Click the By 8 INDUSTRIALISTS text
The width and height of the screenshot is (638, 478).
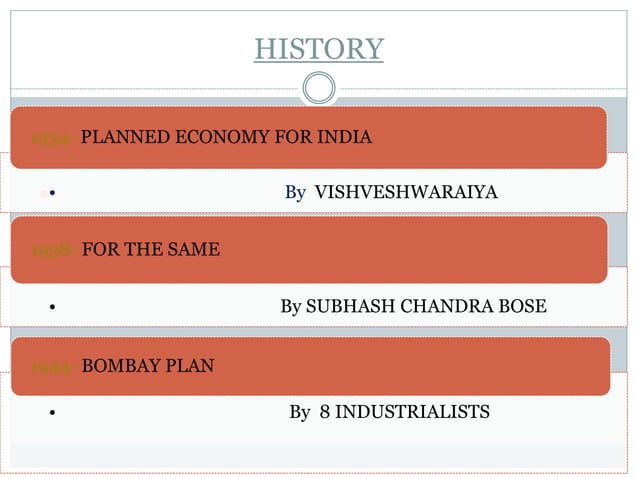tap(389, 412)
